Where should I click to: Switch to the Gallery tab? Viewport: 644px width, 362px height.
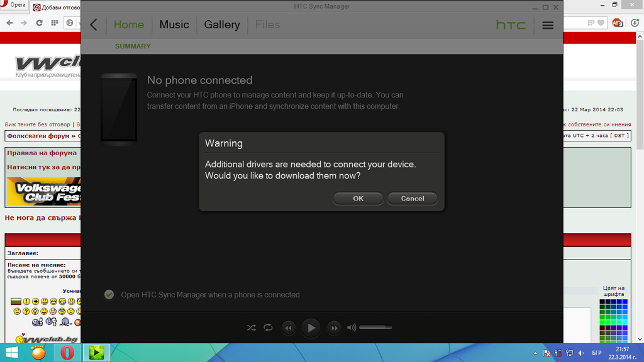pos(222,25)
